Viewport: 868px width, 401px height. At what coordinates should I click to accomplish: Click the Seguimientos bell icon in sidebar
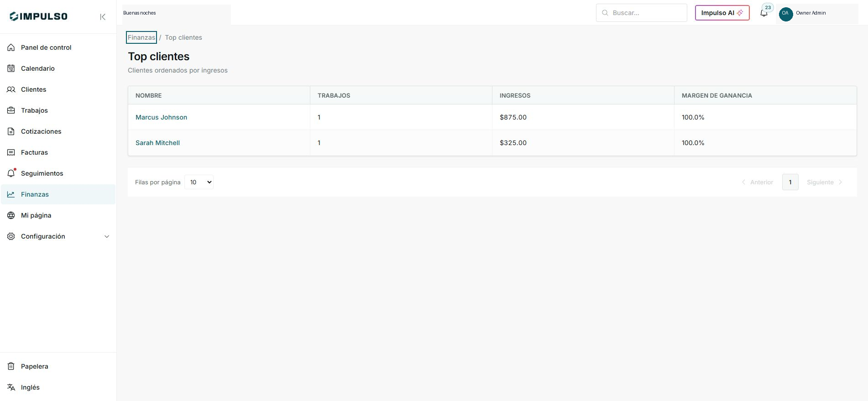click(x=11, y=173)
